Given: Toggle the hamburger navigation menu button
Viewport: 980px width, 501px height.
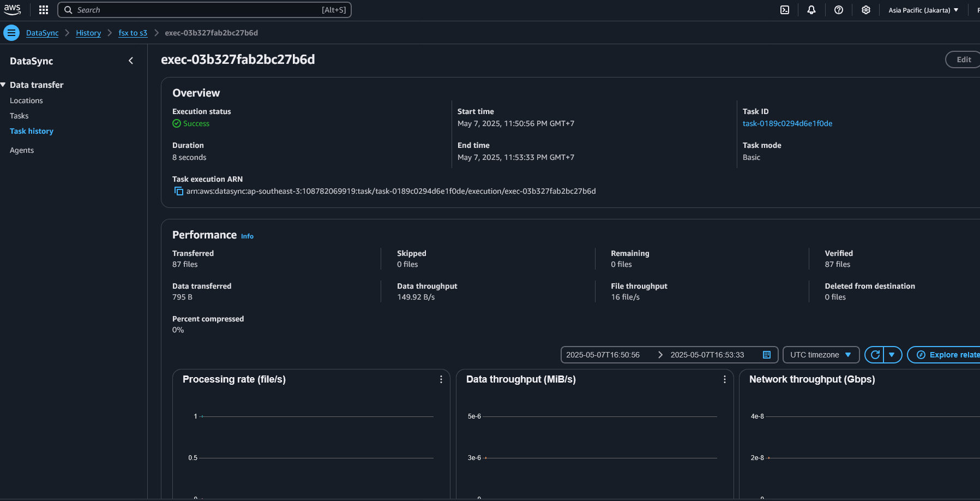Looking at the screenshot, I should 11,33.
